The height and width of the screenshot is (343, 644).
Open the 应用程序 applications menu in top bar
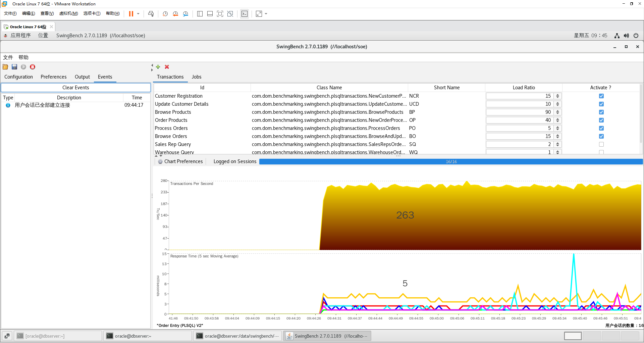20,36
